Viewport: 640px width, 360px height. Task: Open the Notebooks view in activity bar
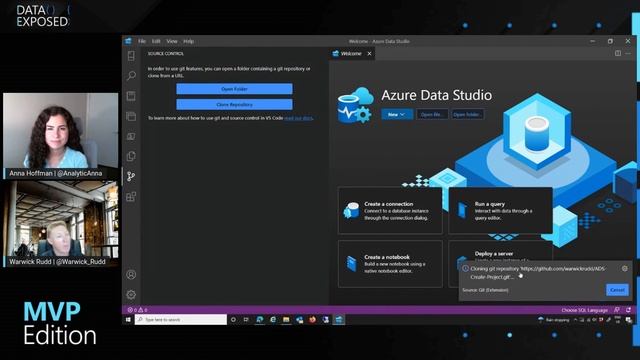131,96
